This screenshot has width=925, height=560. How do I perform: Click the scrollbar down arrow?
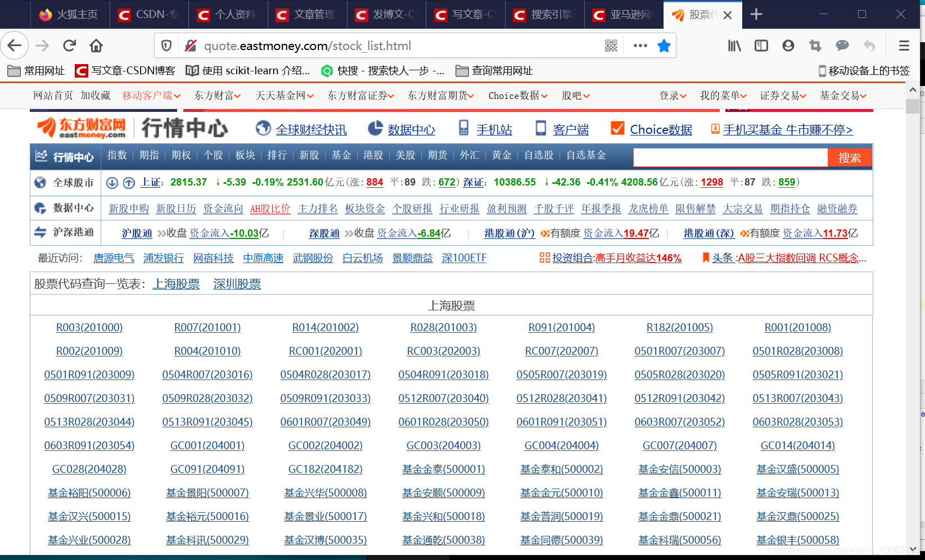(x=913, y=549)
